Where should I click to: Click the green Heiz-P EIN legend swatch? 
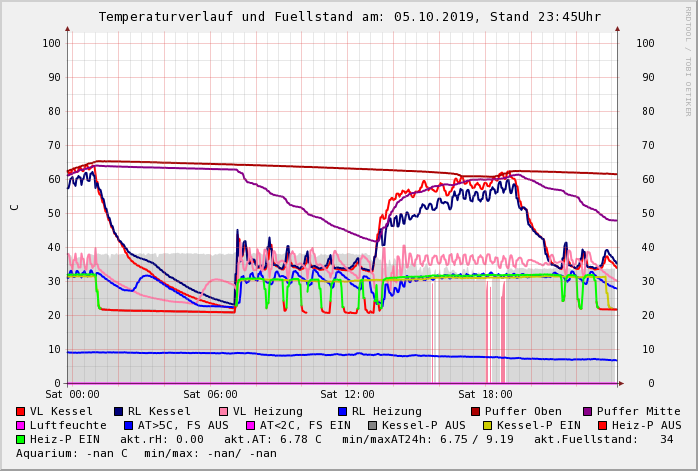click(21, 439)
